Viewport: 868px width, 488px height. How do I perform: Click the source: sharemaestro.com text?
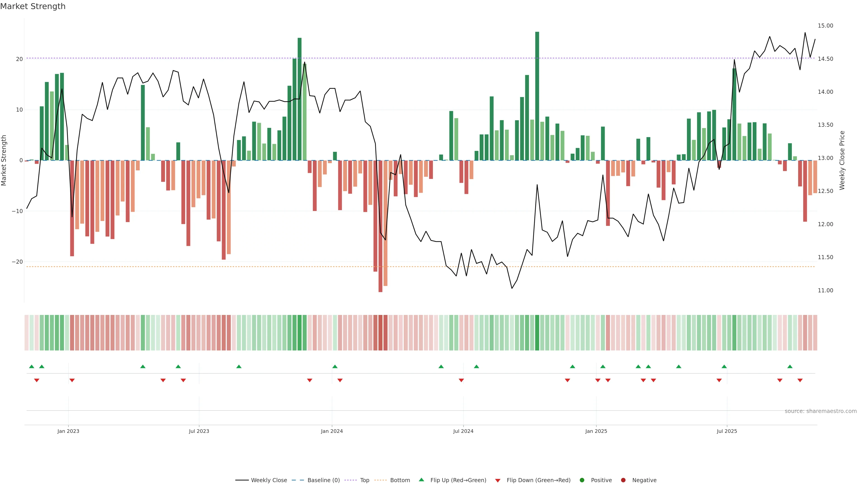821,411
